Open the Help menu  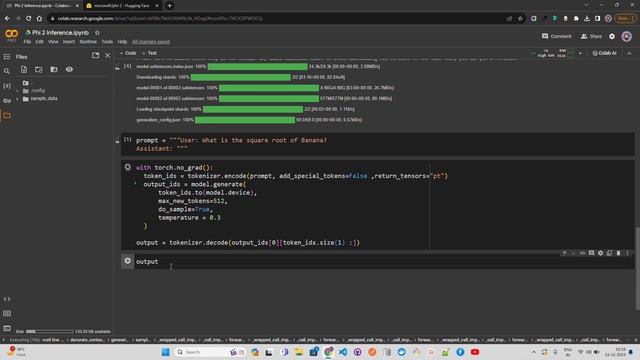pos(122,42)
